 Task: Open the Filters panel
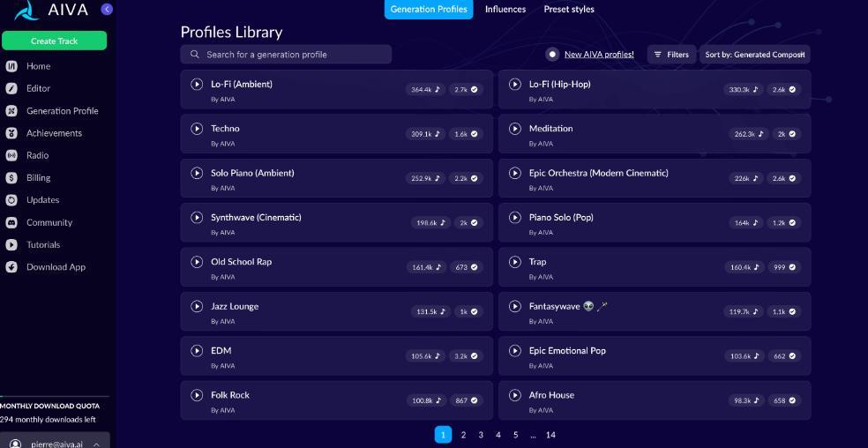coord(671,55)
